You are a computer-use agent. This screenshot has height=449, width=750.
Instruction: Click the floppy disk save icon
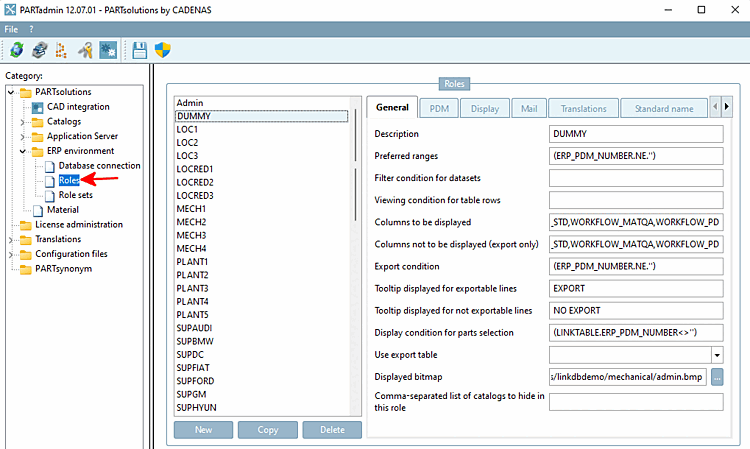(140, 50)
